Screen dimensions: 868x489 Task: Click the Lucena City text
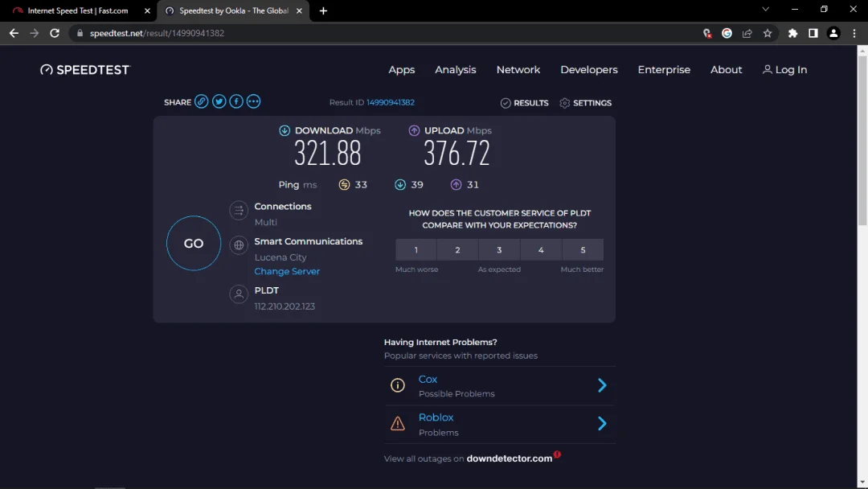point(280,257)
